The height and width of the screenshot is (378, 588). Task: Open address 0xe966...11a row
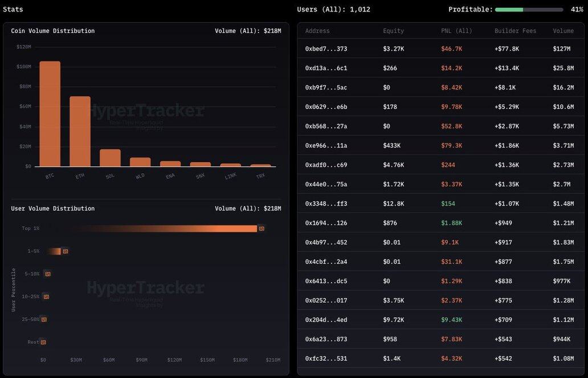click(326, 146)
